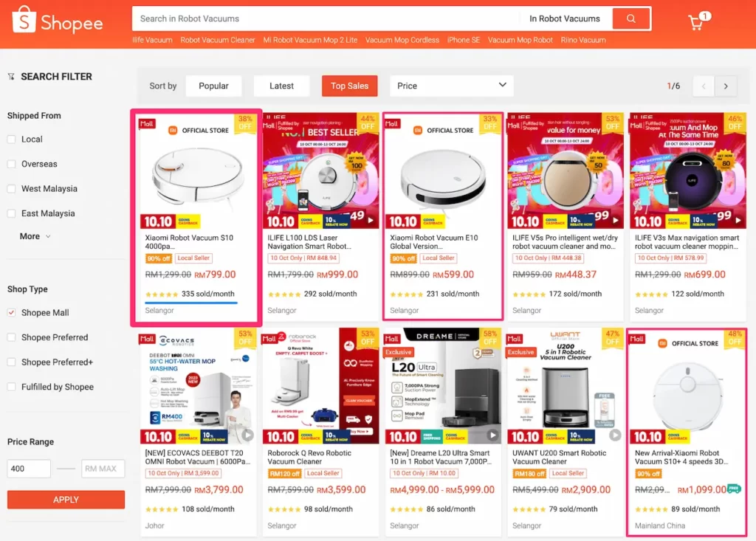Click the RM MAX price field
756x541 pixels.
(x=103, y=469)
